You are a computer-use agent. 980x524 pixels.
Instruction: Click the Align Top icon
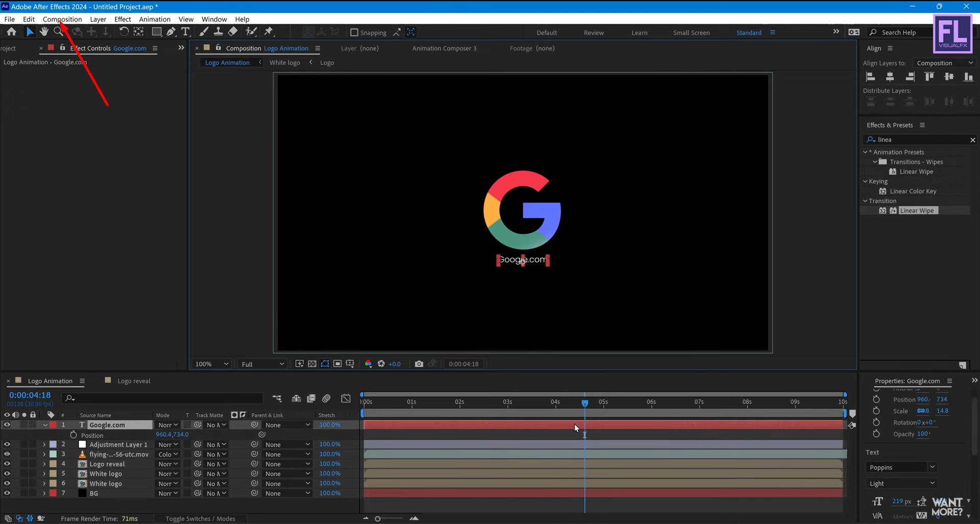(x=929, y=77)
